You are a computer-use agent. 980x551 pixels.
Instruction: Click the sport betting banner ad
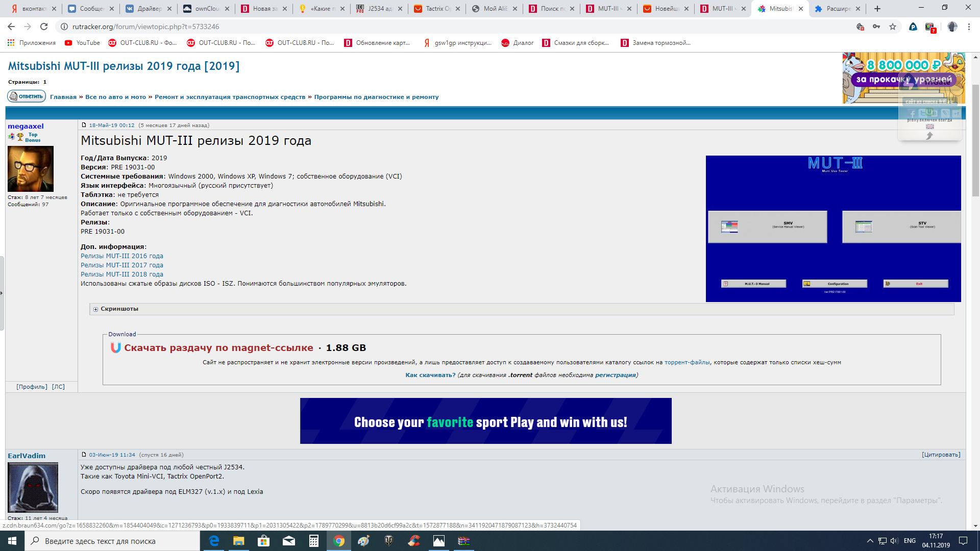pyautogui.click(x=486, y=421)
